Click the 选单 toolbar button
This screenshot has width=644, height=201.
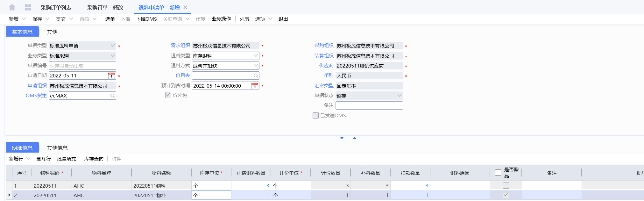(x=110, y=19)
